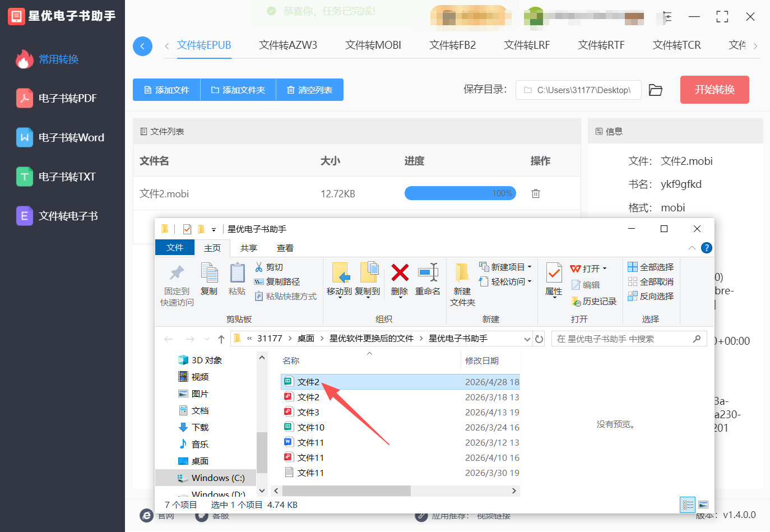770x532 pixels.
Task: Expand the address bar history dropdown
Action: (527, 339)
